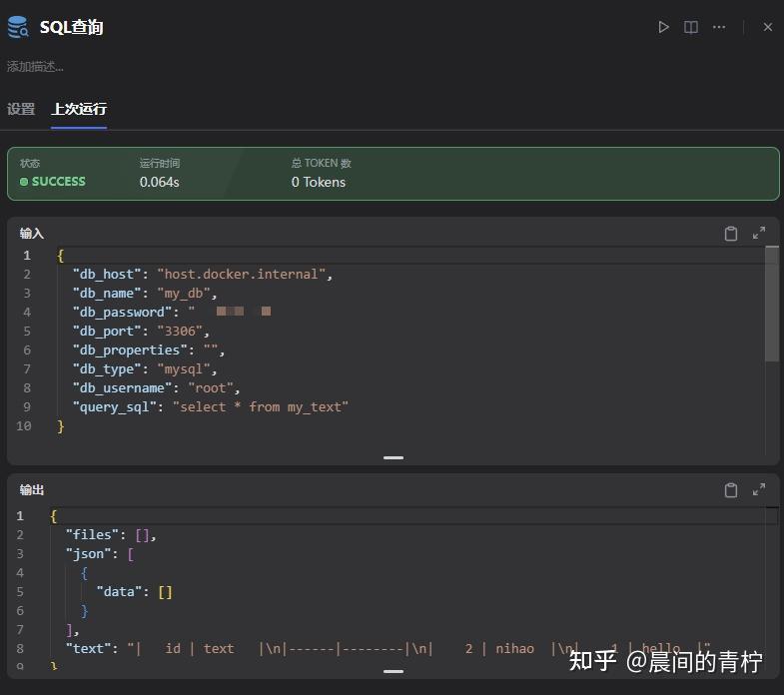Viewport: 784px width, 695px height.
Task: Click the 0 Tokens value
Action: tap(319, 182)
